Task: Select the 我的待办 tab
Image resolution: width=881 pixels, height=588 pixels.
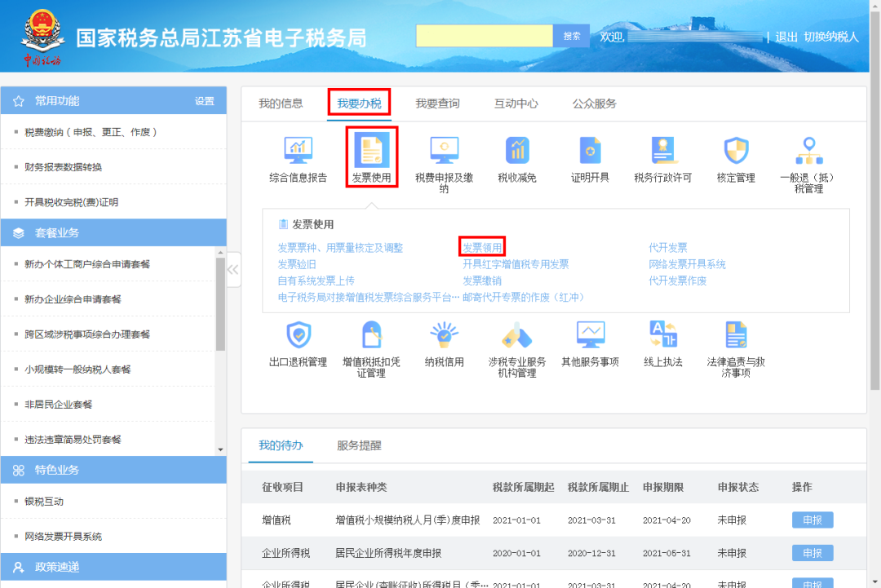Action: click(x=281, y=445)
